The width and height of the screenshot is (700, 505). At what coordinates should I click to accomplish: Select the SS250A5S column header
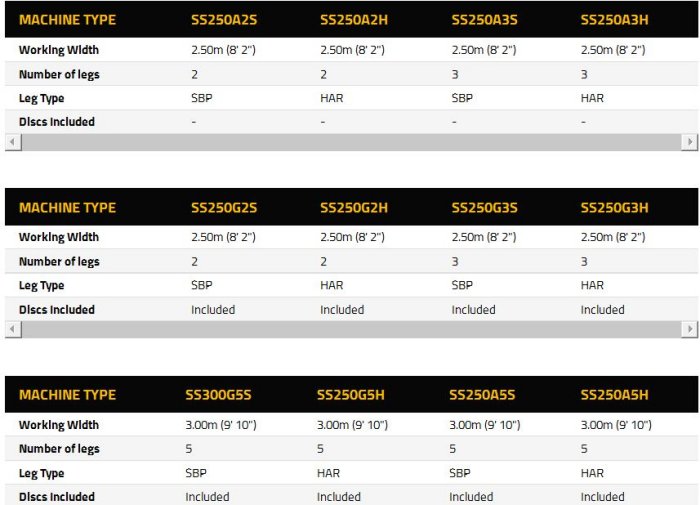tap(482, 395)
